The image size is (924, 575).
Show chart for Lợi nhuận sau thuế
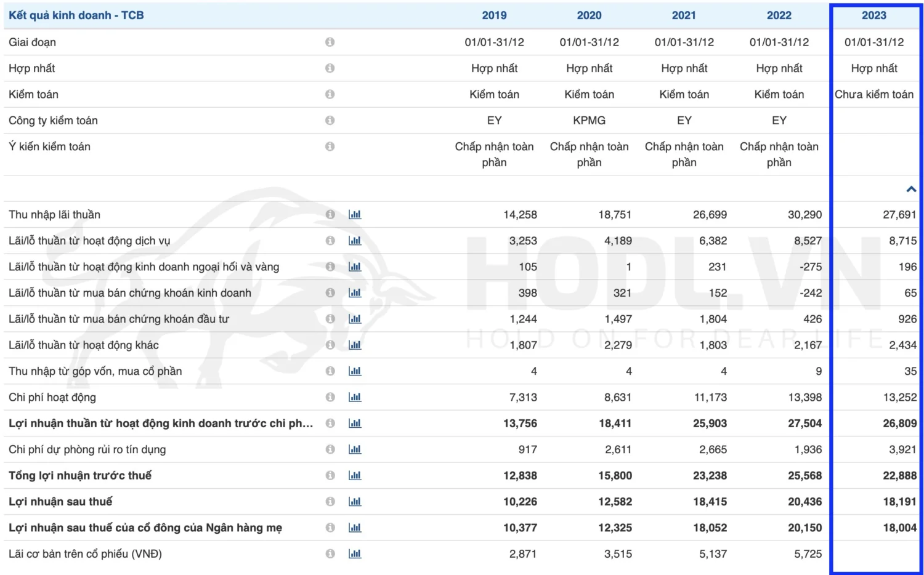(x=355, y=502)
